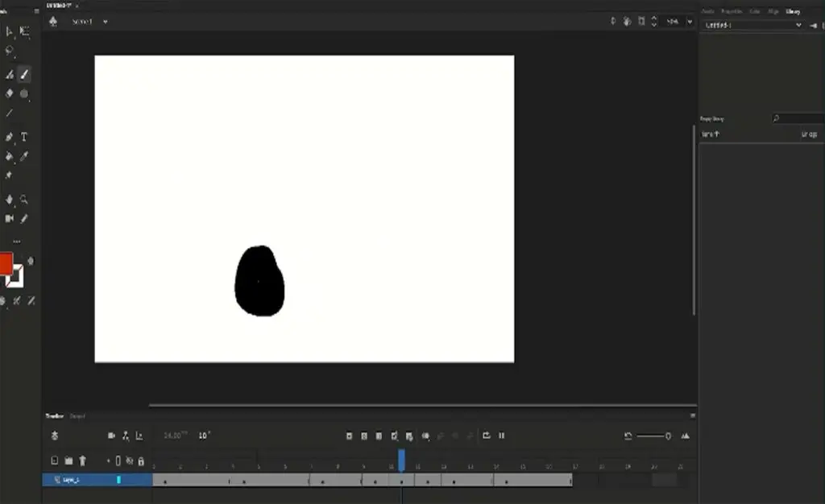
Task: Open the Scene 1 dropdown
Action: coord(106,22)
